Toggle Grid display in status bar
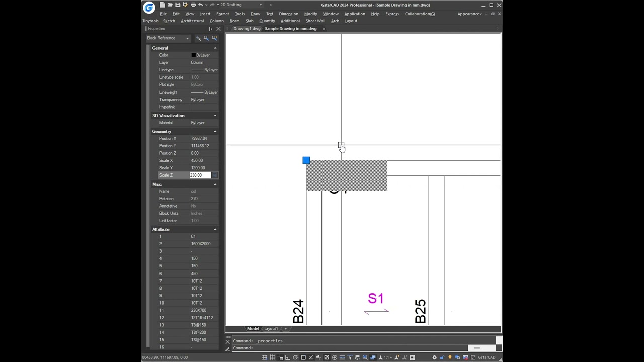Image resolution: width=644 pixels, height=362 pixels. pyautogui.click(x=272, y=357)
